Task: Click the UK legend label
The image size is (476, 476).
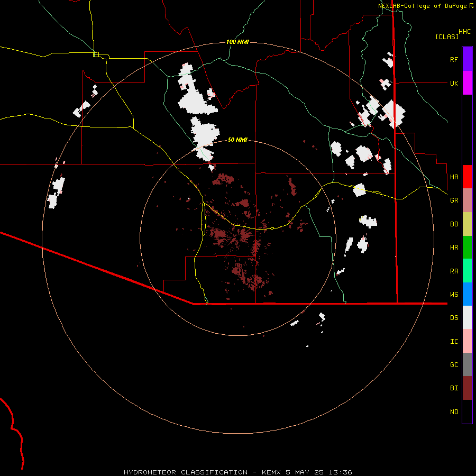Action: tap(454, 83)
